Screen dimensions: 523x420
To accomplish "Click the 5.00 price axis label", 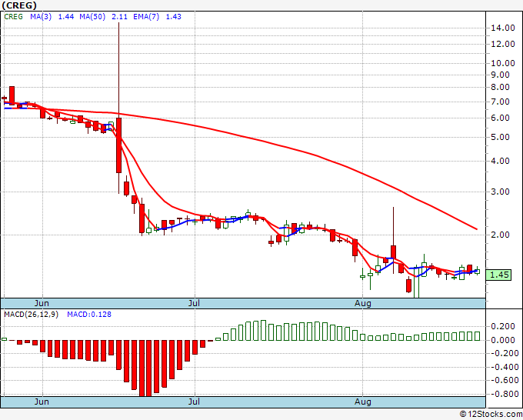I will pyautogui.click(x=501, y=138).
